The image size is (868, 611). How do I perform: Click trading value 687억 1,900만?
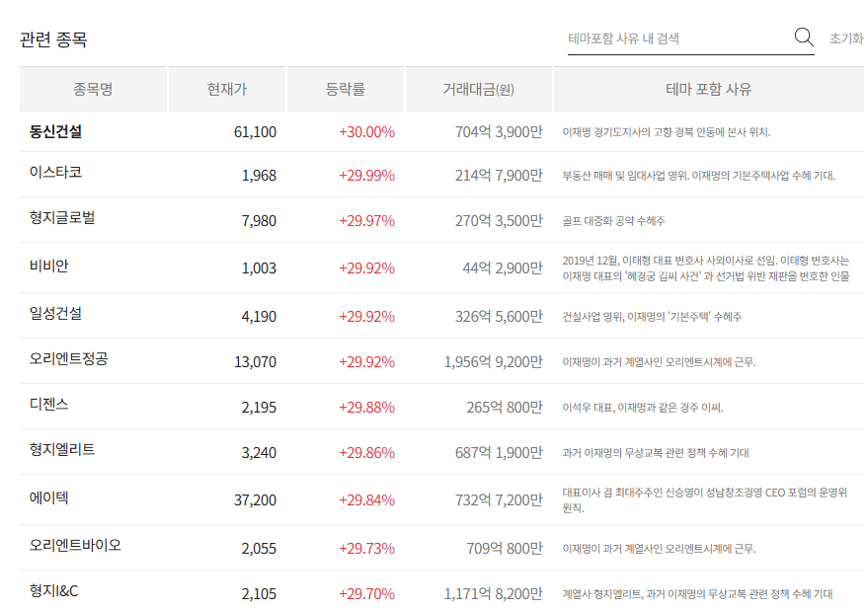[499, 453]
